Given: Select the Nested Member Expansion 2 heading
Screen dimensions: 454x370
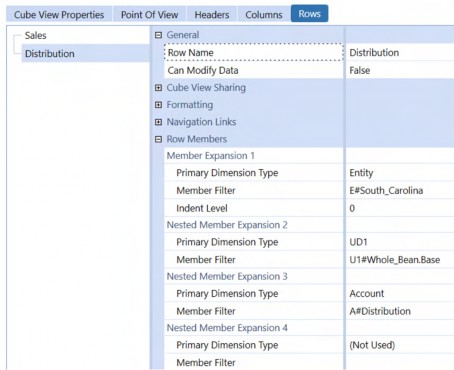Looking at the screenshot, I should (227, 225).
